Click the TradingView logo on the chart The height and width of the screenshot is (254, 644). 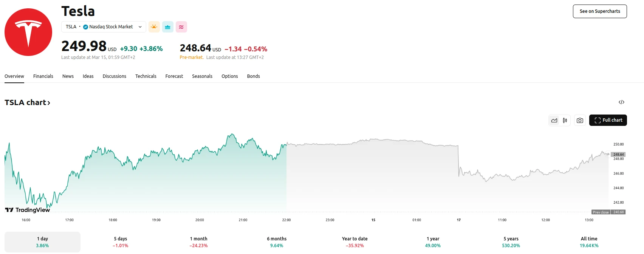tap(27, 210)
